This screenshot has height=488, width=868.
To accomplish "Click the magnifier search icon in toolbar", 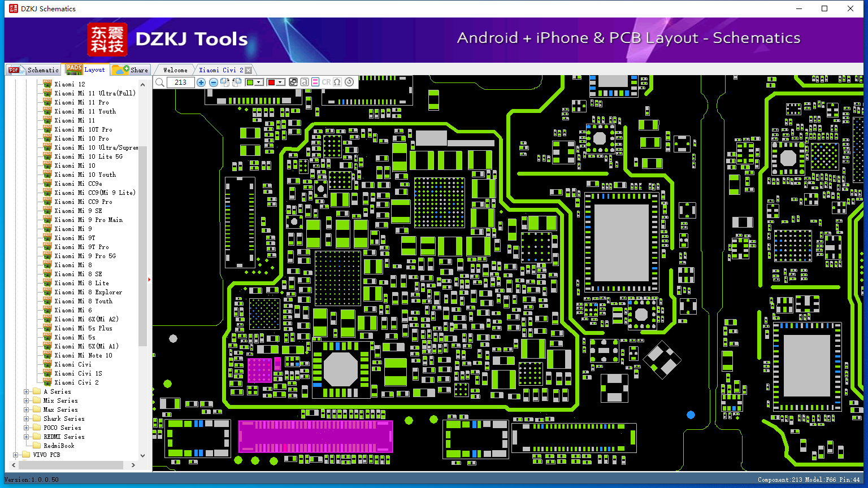I will point(160,82).
